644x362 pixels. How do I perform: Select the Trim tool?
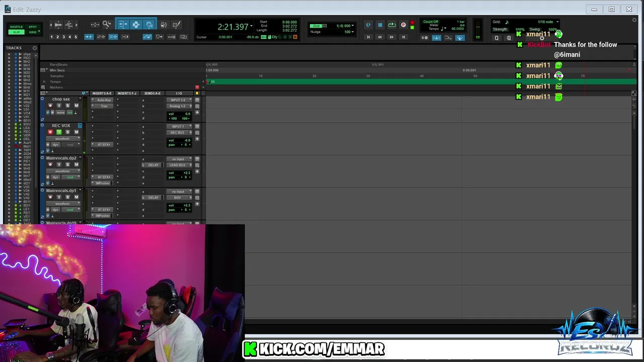(123, 25)
